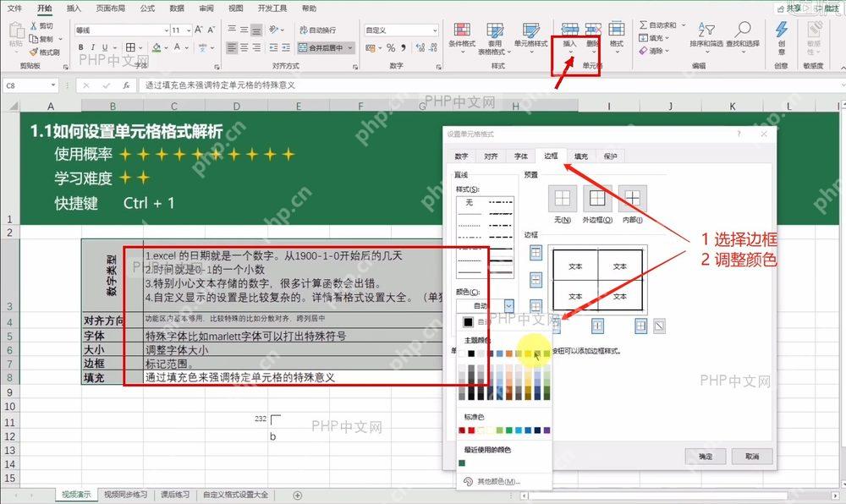Click the Paste (粘贴) clipboard icon
The image size is (846, 504).
pos(16,30)
